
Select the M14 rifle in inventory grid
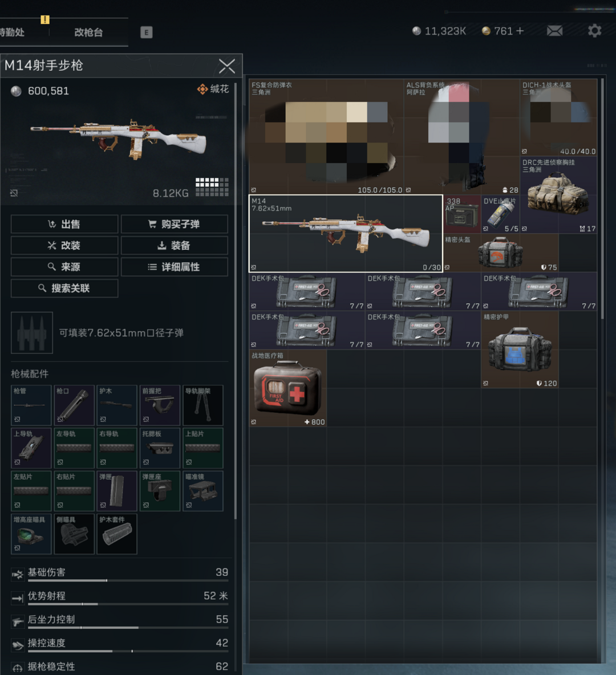click(x=346, y=234)
